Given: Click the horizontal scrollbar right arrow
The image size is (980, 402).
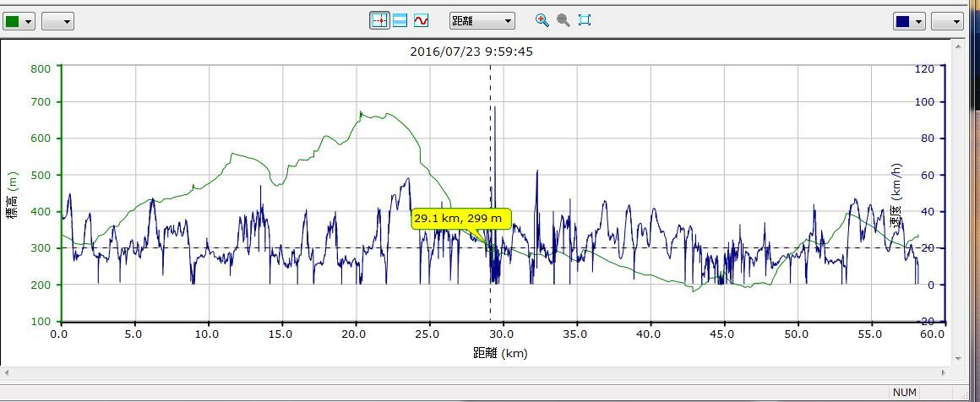Looking at the screenshot, I should (945, 372).
